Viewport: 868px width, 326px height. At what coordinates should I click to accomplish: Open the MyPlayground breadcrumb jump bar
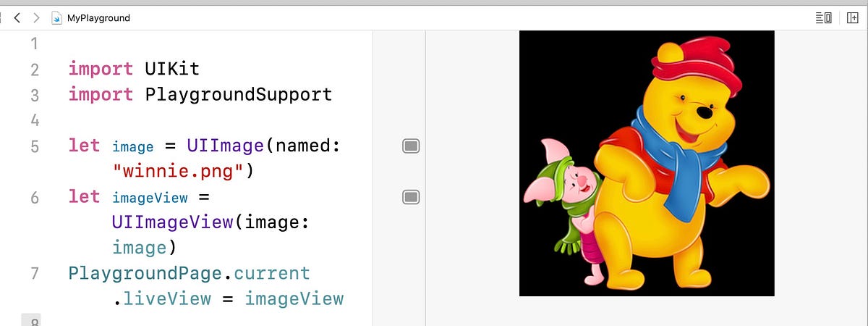(98, 17)
